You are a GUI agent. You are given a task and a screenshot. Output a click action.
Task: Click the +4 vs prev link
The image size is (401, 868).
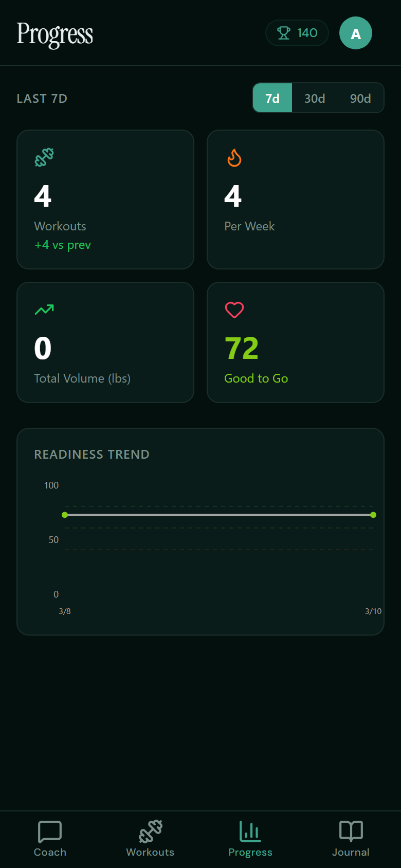(62, 245)
